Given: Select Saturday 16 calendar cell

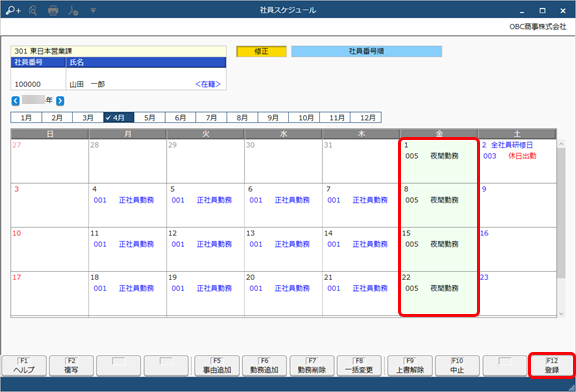Looking at the screenshot, I should click(x=517, y=249).
